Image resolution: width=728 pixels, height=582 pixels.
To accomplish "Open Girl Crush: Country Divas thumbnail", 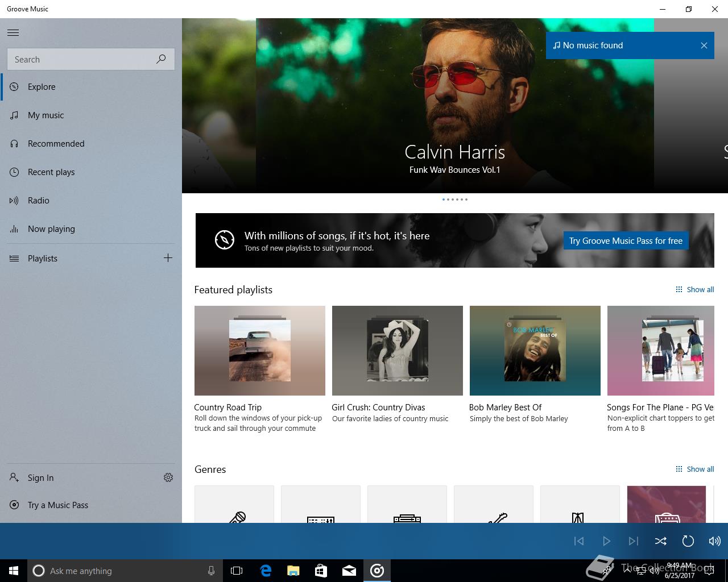I will pos(398,351).
